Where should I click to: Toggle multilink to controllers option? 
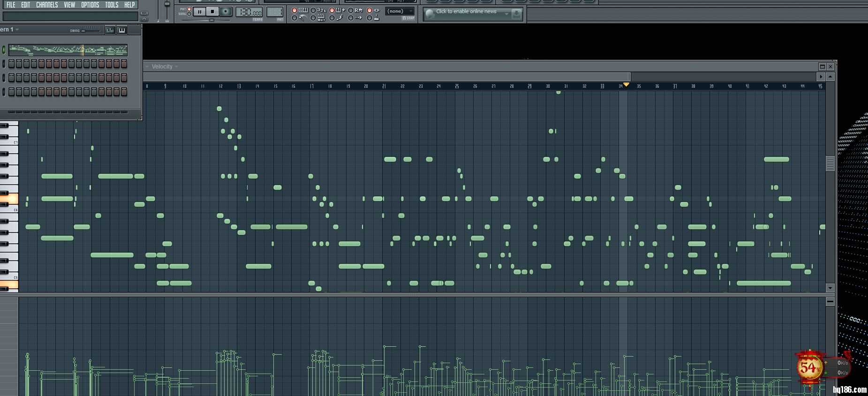tap(370, 10)
